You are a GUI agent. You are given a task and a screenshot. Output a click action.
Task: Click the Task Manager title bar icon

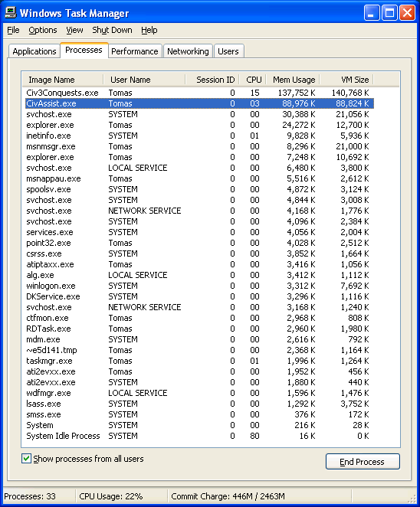(x=11, y=13)
